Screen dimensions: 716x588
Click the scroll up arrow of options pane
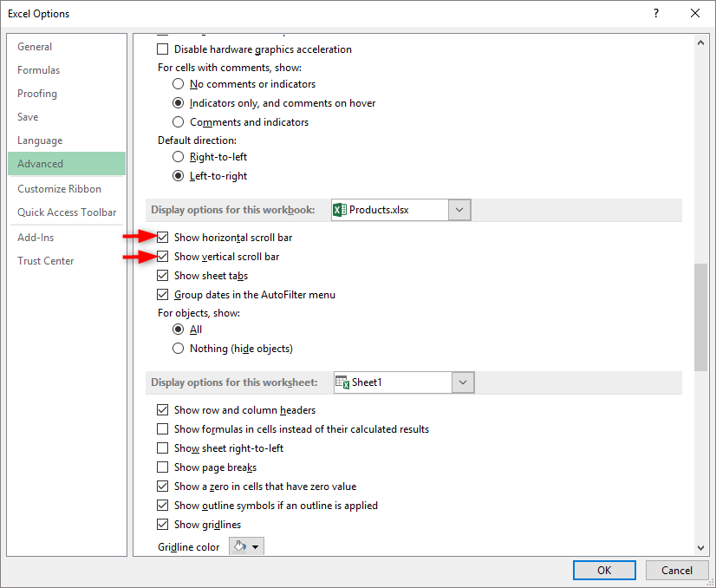[x=700, y=42]
